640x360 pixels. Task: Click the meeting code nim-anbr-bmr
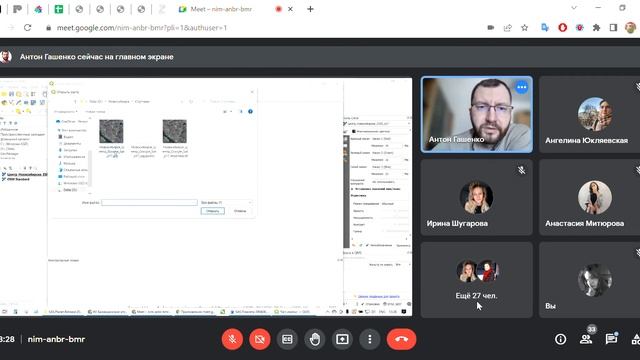56,339
